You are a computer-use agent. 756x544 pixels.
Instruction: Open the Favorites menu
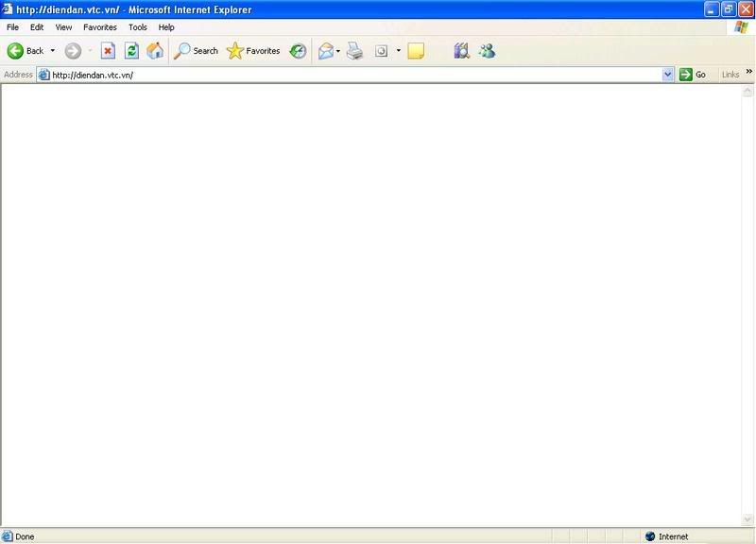(100, 27)
